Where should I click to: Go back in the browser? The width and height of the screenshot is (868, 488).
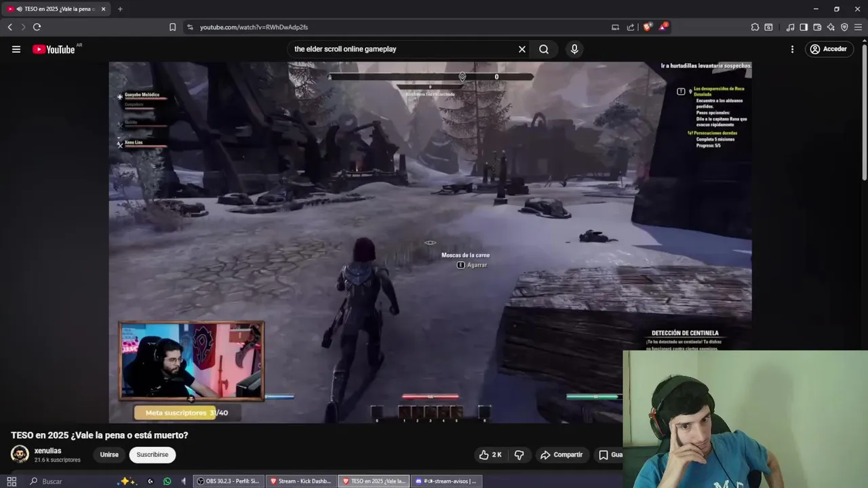tap(9, 27)
